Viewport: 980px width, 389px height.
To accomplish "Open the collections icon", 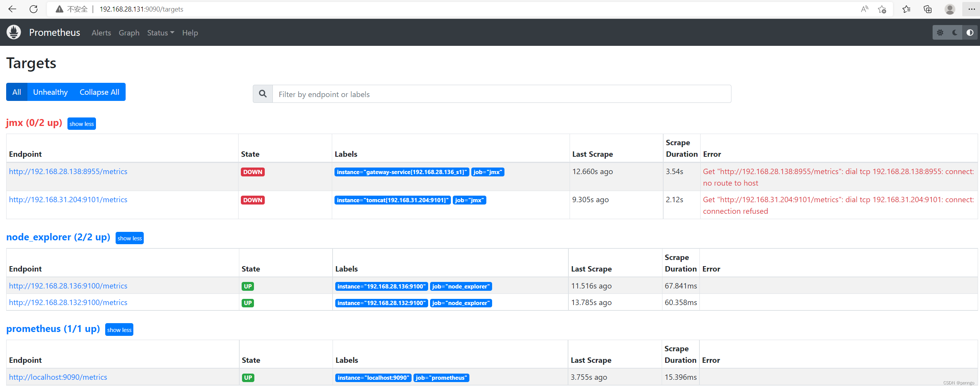I will click(x=928, y=9).
